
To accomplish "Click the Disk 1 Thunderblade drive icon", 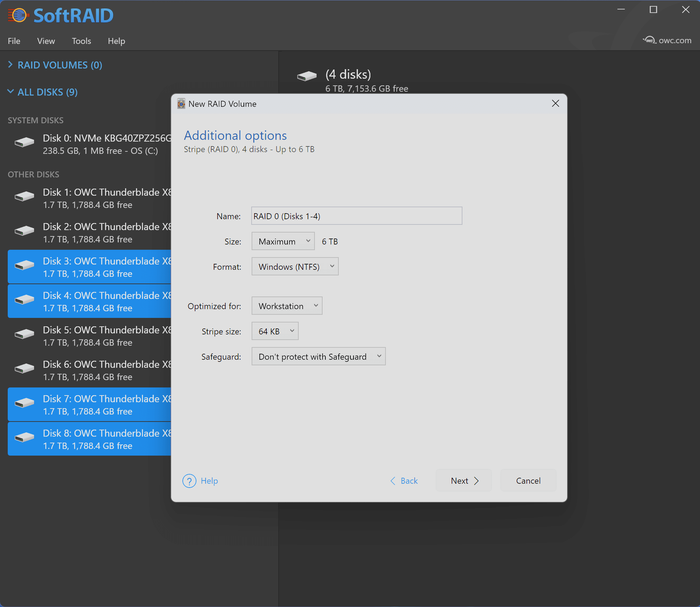I will pos(24,196).
